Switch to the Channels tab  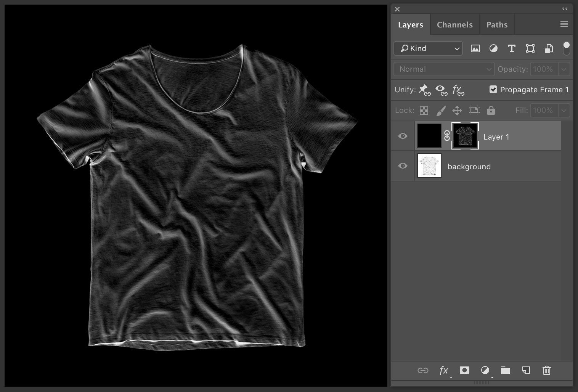tap(454, 24)
